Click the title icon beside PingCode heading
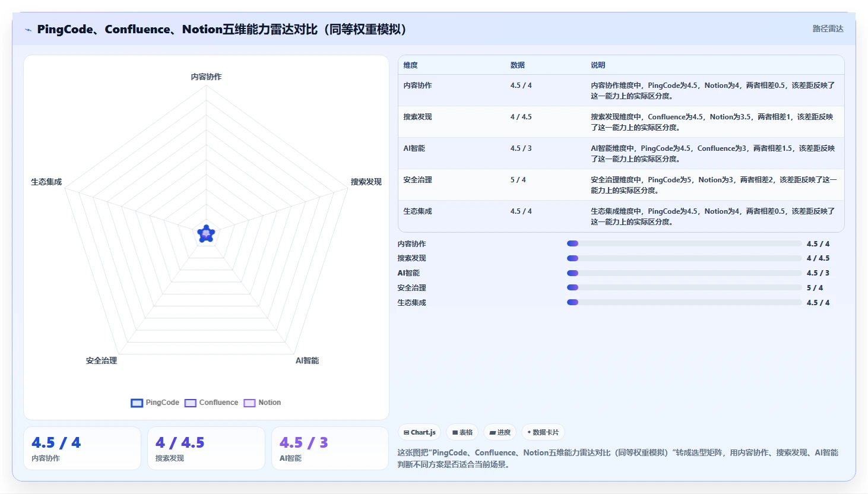This screenshot has width=868, height=494. (x=28, y=30)
